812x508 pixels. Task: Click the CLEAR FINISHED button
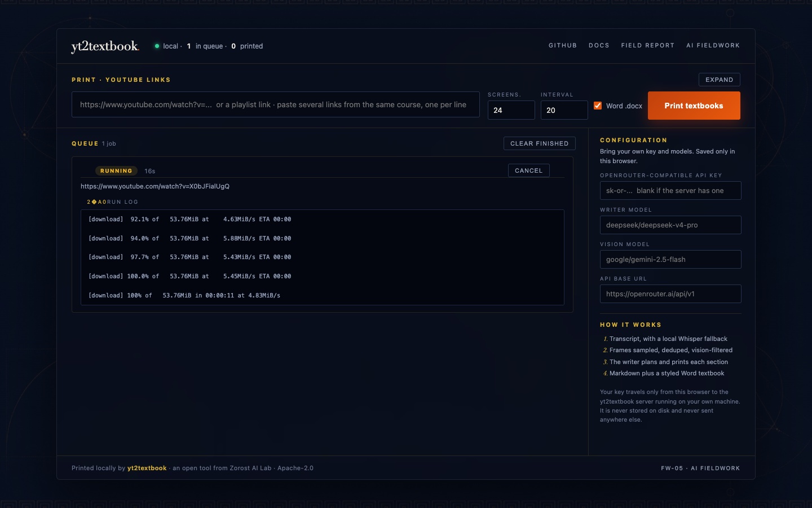click(540, 143)
